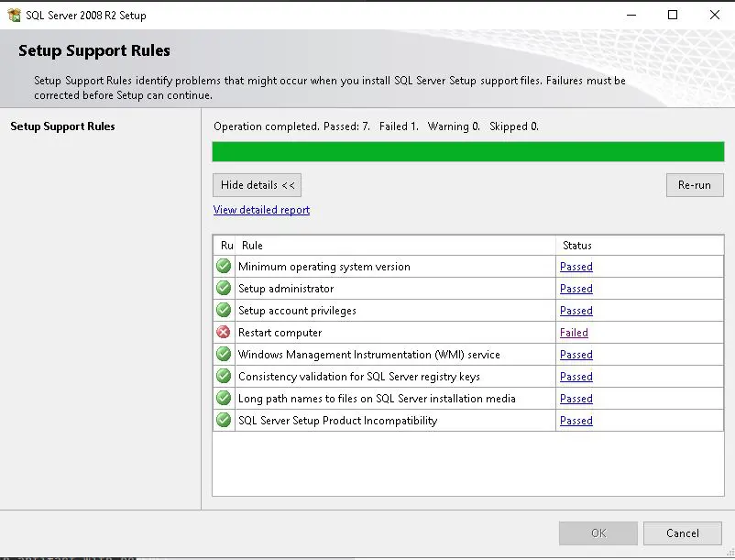This screenshot has height=560, width=735.
Task: Open Passed status for Consistency validation rule
Action: [x=576, y=377]
